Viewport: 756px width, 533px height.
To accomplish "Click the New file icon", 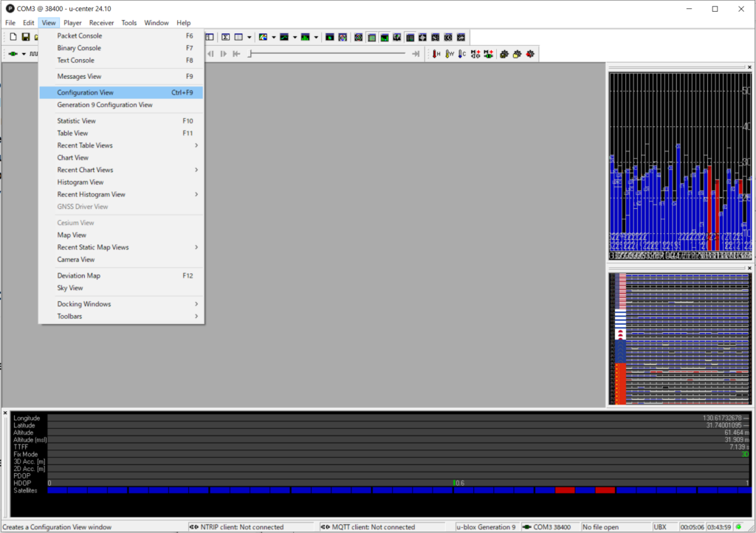I will click(13, 37).
